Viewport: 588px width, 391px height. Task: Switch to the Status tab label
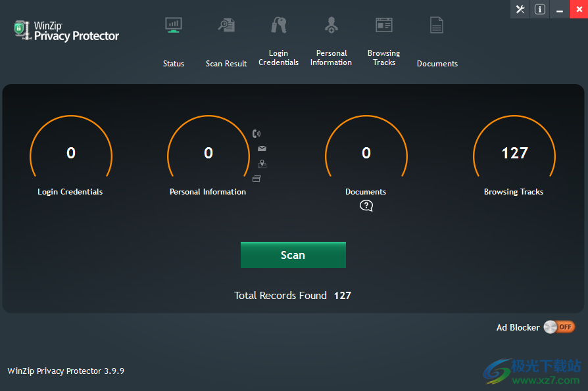coord(174,64)
